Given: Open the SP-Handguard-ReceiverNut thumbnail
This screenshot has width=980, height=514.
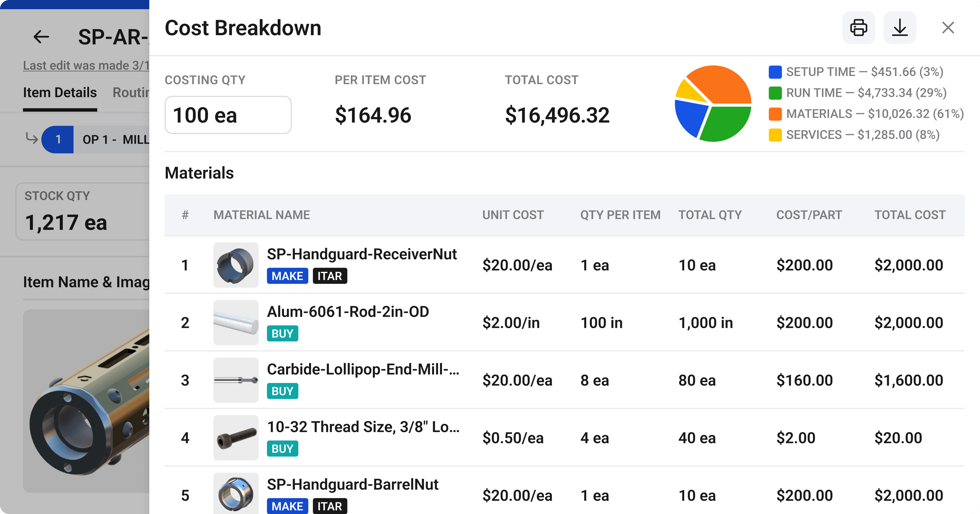Looking at the screenshot, I should 236,265.
